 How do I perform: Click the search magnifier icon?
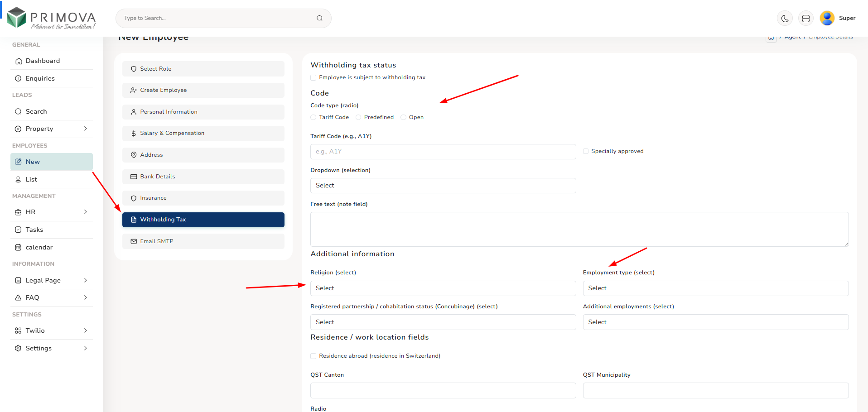(x=319, y=18)
